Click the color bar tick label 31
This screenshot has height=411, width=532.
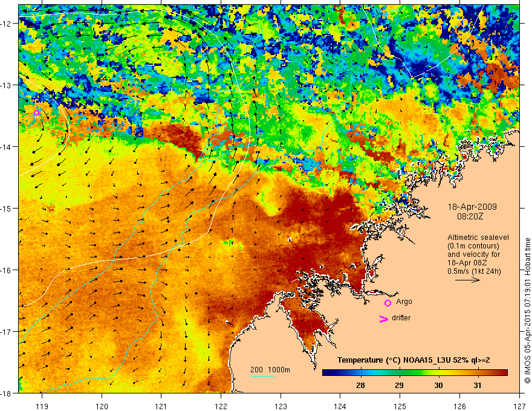478,385
